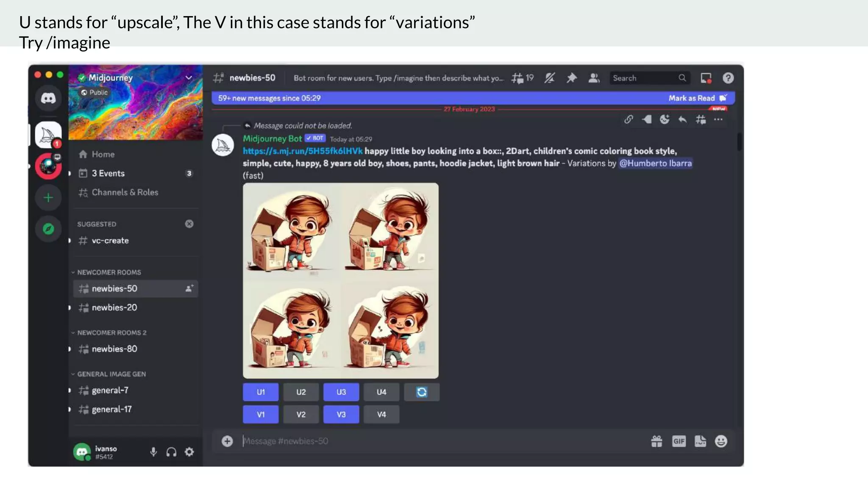The image size is (868, 488).
Task: Dismiss the Suggested section X icon
Action: (x=189, y=224)
